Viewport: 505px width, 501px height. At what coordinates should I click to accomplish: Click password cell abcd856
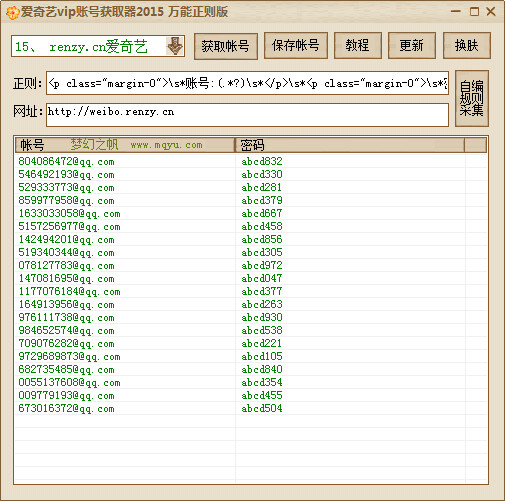point(262,239)
